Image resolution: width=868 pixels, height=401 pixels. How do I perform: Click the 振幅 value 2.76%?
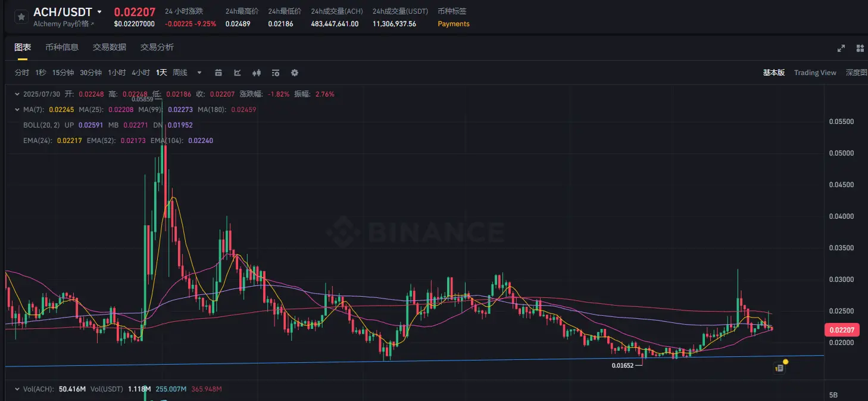(x=325, y=94)
